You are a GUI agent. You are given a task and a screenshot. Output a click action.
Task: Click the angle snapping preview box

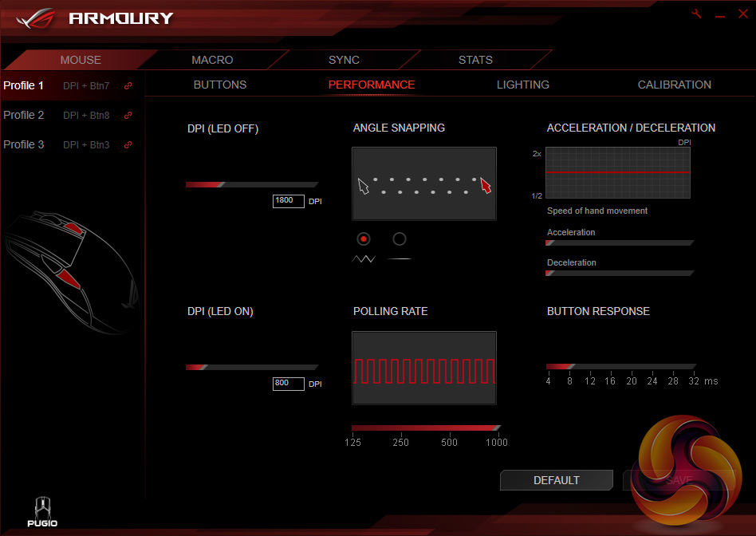424,183
